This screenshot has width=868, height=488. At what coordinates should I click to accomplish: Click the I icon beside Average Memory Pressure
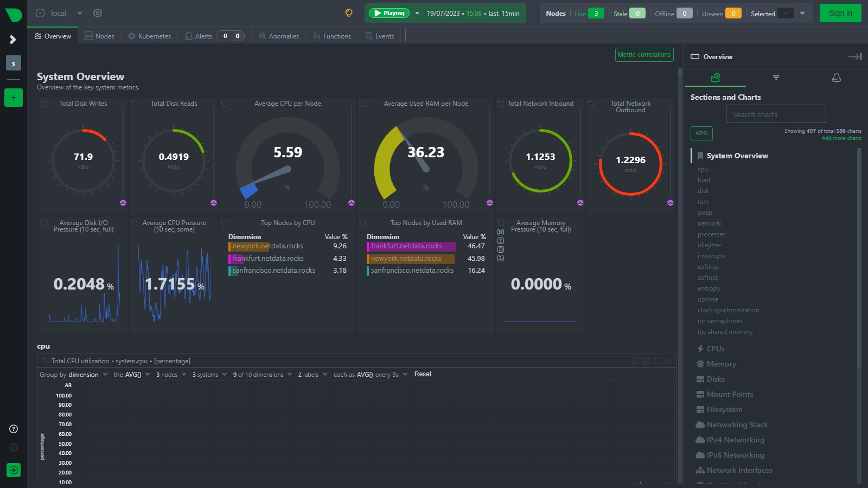point(501,241)
